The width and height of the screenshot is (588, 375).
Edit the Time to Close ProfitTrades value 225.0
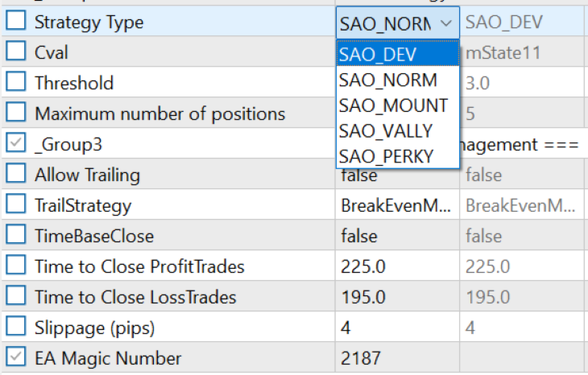click(x=395, y=266)
